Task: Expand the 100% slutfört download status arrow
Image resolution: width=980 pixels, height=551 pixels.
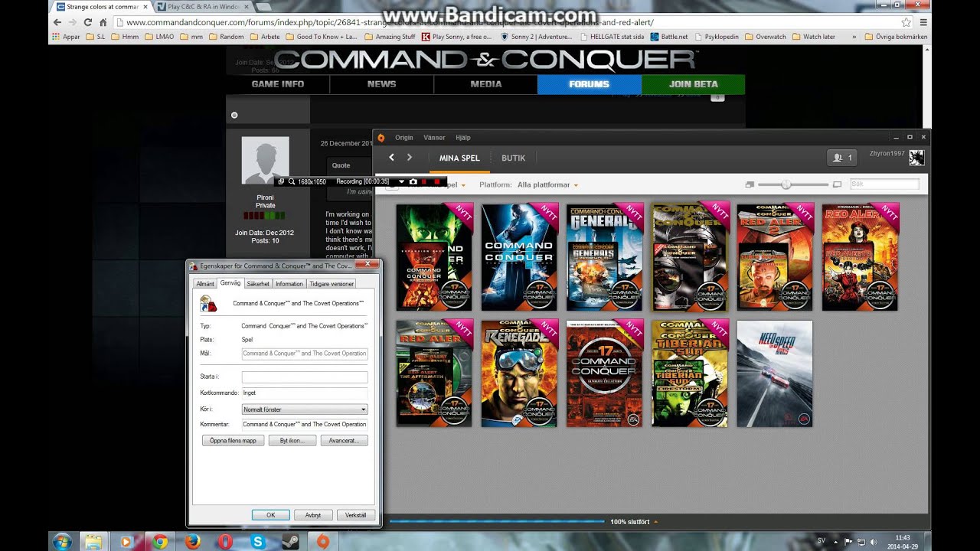Action: 655,522
